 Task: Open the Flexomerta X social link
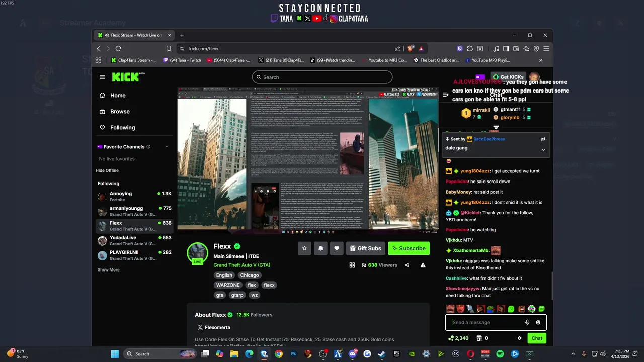tap(213, 327)
